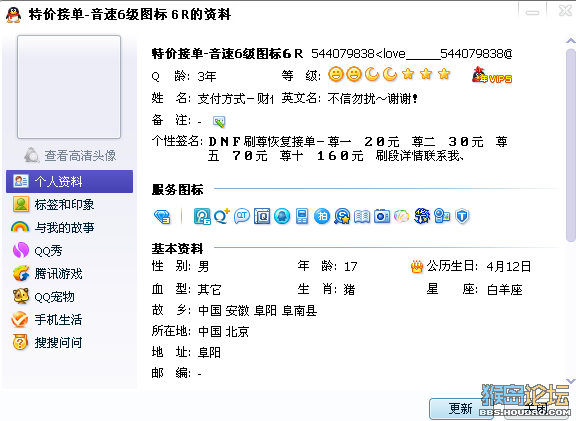
Task: Click the zodiac value 猪
Action: [x=349, y=290]
